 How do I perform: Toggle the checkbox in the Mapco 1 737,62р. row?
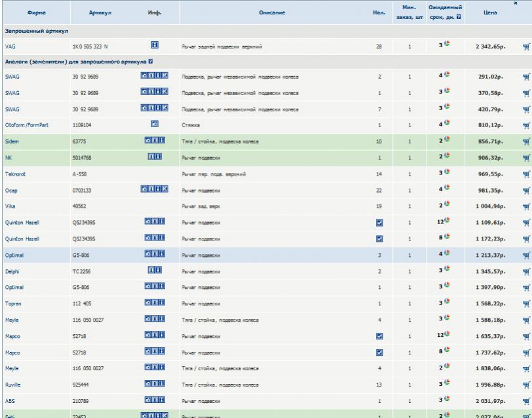coord(379,352)
